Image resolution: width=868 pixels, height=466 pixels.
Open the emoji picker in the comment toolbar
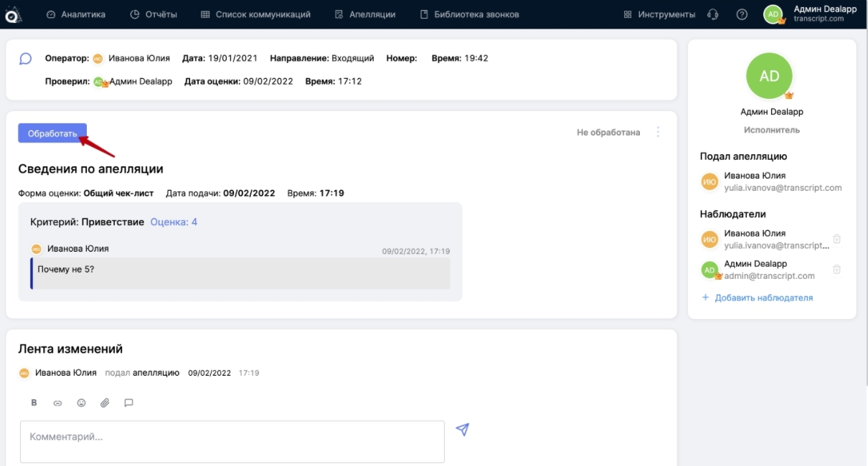pos(81,403)
